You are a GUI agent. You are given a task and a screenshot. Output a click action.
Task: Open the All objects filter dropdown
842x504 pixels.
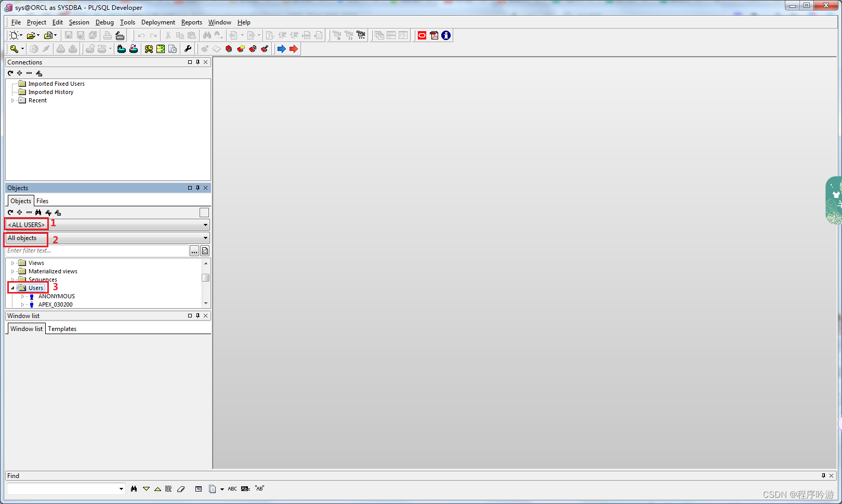tap(108, 238)
